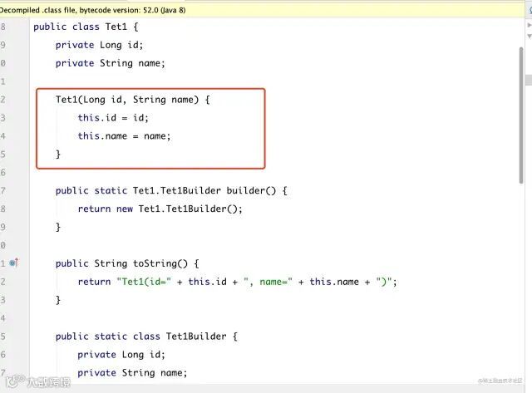
Task: Click the 'this.name = name;' statement
Action: [x=124, y=136]
